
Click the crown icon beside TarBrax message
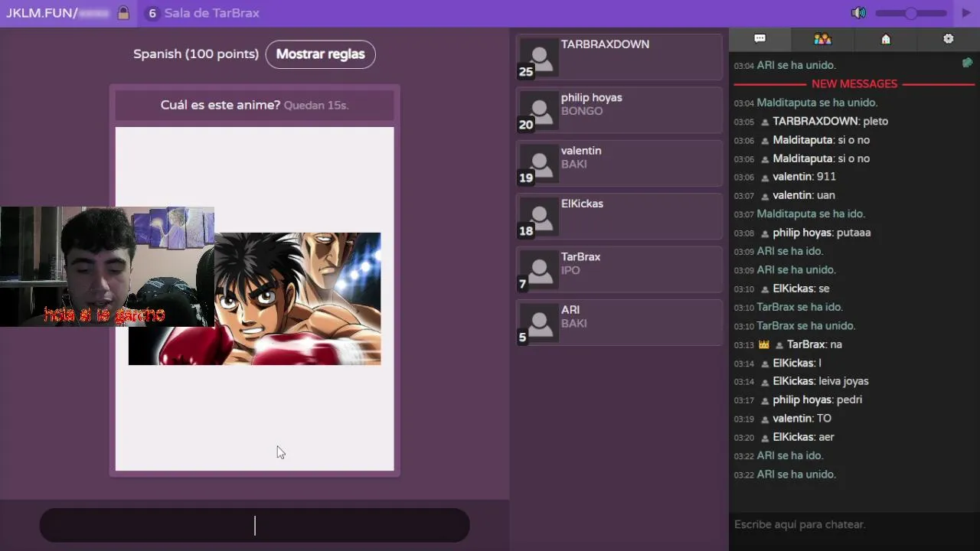(763, 344)
